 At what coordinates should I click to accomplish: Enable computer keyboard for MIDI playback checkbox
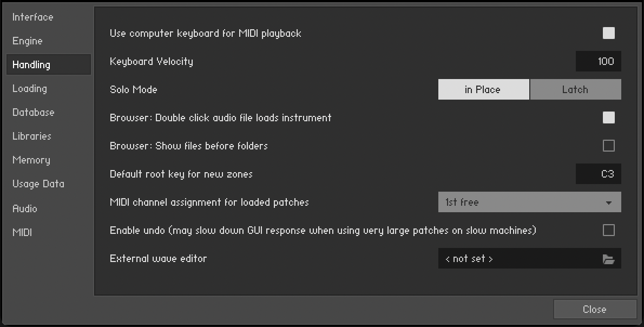[609, 34]
